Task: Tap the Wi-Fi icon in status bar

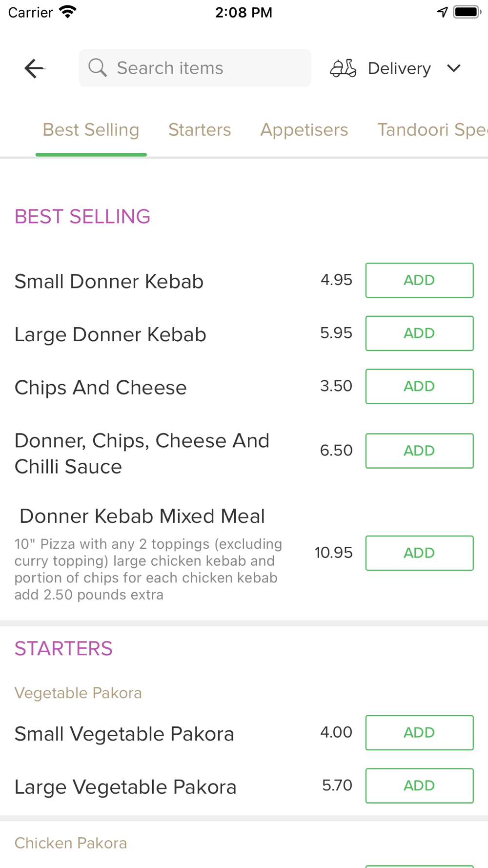Action: (68, 12)
